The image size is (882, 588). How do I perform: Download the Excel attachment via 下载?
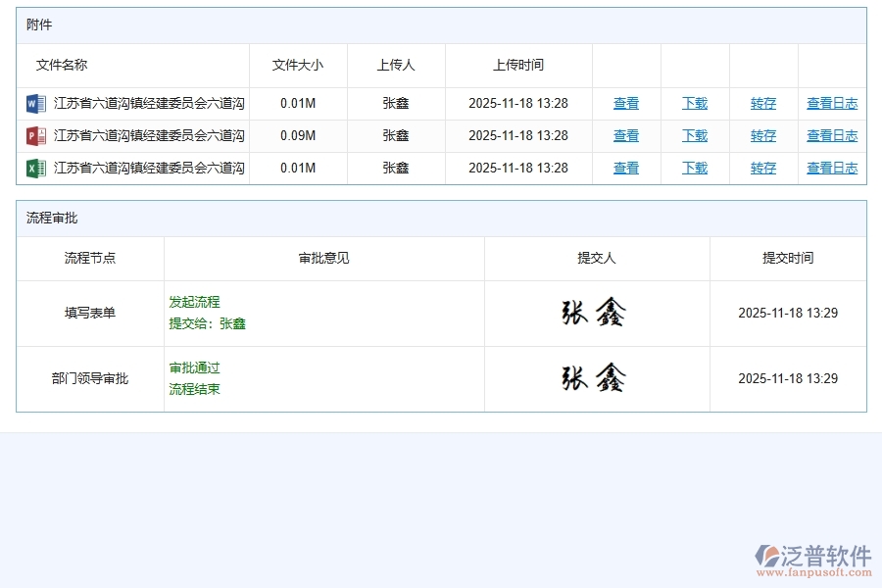click(694, 168)
